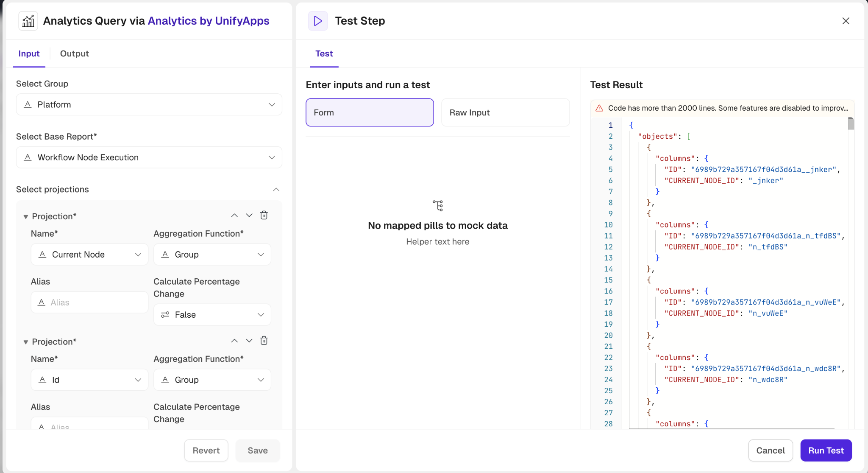868x473 pixels.
Task: Click the Analytics chart icon in the header
Action: pyautogui.click(x=28, y=21)
